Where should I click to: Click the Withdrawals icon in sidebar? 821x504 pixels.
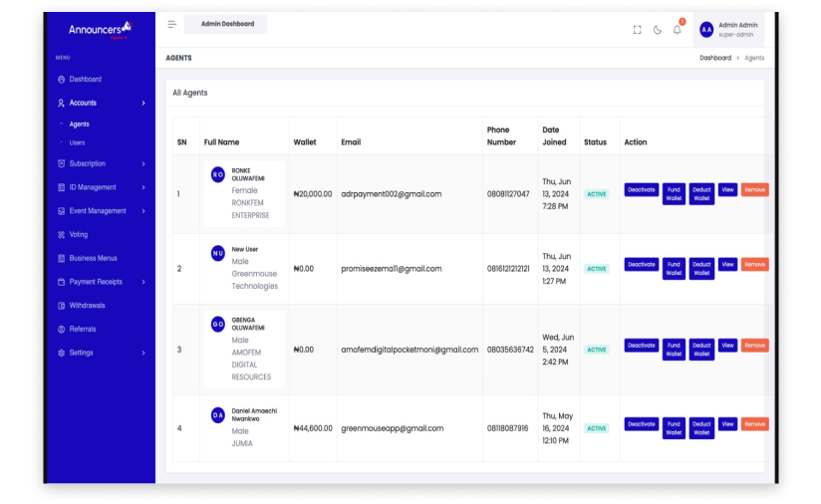(x=62, y=306)
